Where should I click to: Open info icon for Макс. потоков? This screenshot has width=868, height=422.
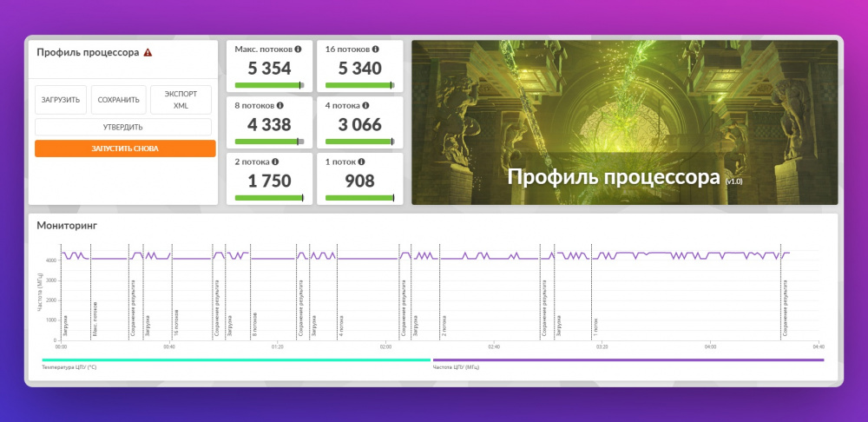(x=298, y=49)
